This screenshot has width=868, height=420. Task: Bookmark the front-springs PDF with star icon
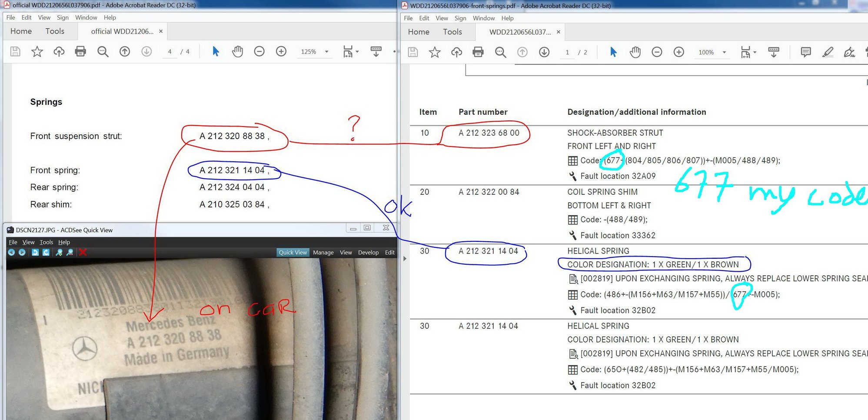(x=435, y=53)
